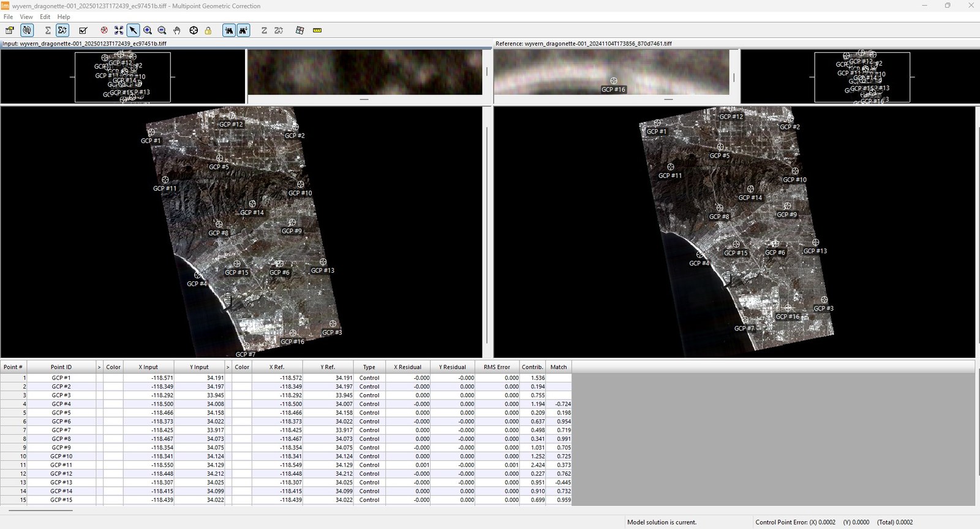Click GCP #10 marker in reference view

pyautogui.click(x=795, y=171)
